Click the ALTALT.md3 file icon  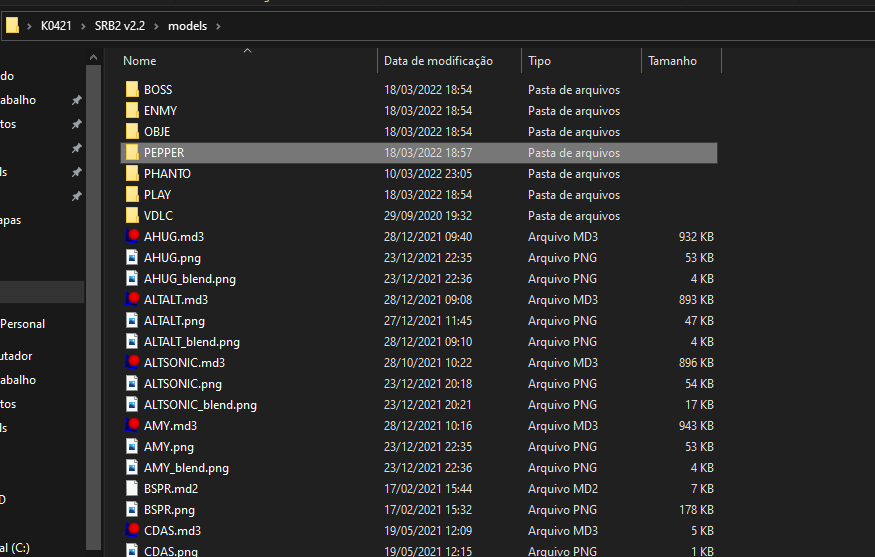click(x=132, y=300)
